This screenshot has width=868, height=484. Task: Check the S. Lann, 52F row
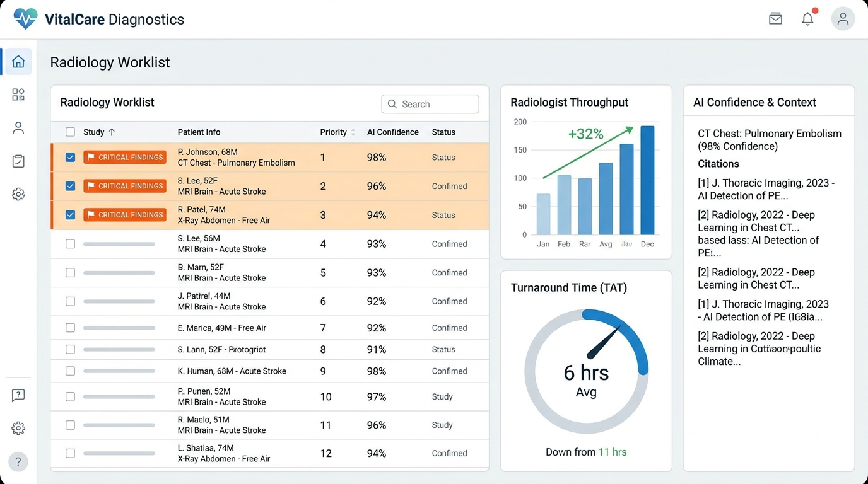point(70,349)
